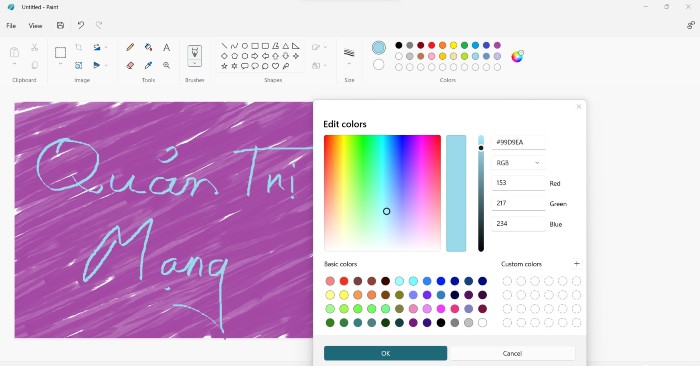Screen dimensions: 700x366
Task: Pick purple from ribbon color palette
Action: pyautogui.click(x=497, y=45)
